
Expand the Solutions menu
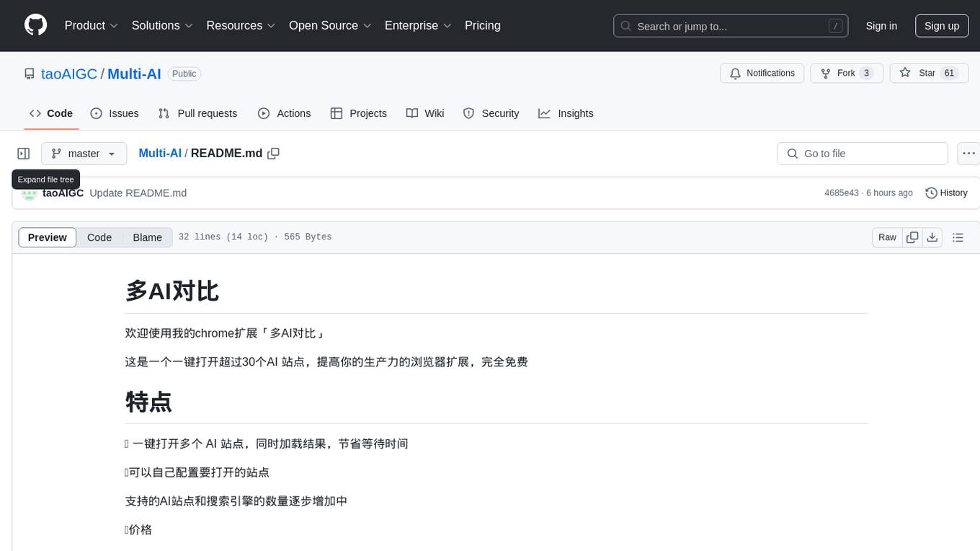coord(162,25)
